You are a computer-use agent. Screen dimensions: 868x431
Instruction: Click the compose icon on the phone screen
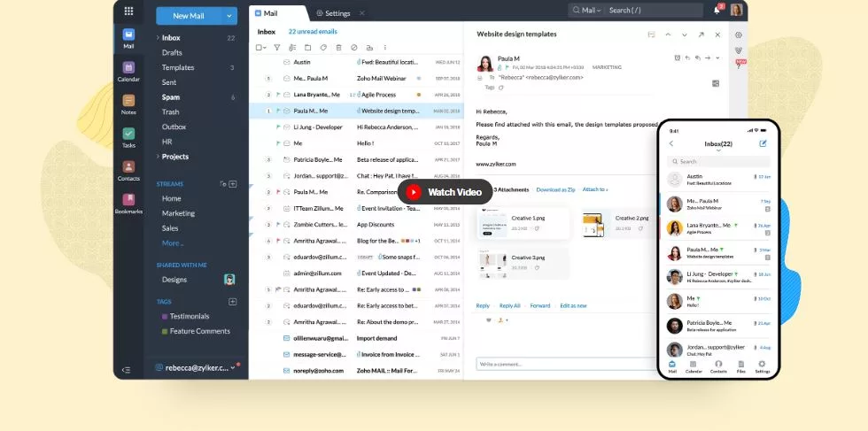pos(763,143)
